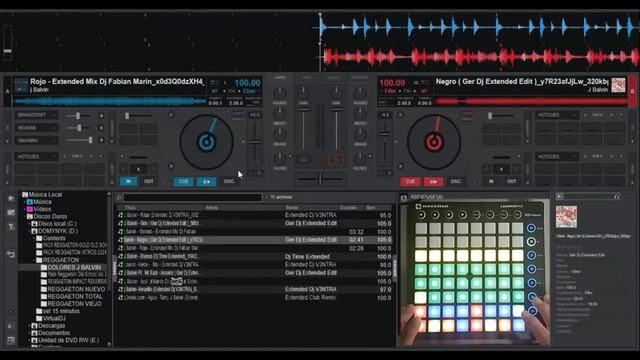Click the left channel gain knob
The image size is (640, 360).
pyautogui.click(x=303, y=93)
